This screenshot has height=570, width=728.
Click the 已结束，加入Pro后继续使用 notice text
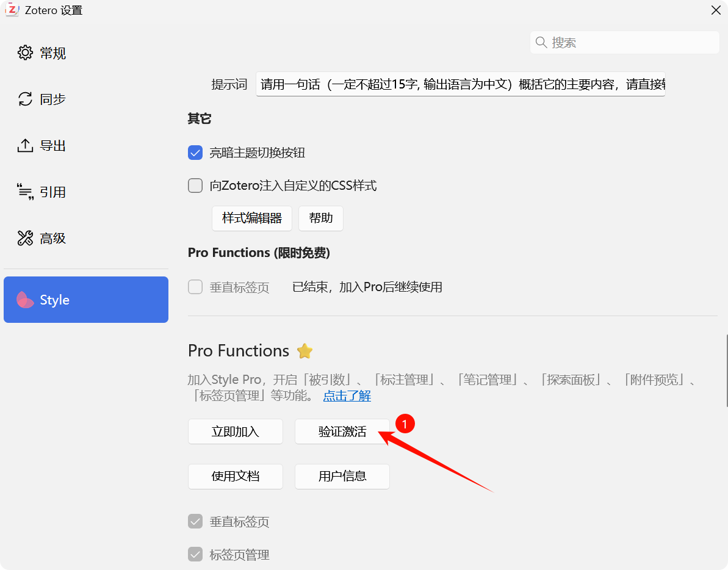pos(367,287)
